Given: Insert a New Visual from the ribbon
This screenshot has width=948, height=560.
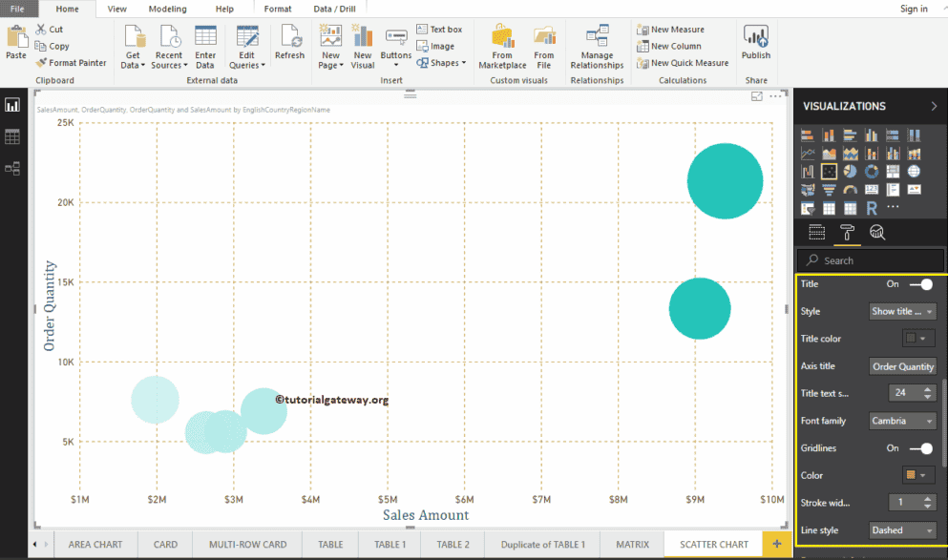Looking at the screenshot, I should (363, 47).
